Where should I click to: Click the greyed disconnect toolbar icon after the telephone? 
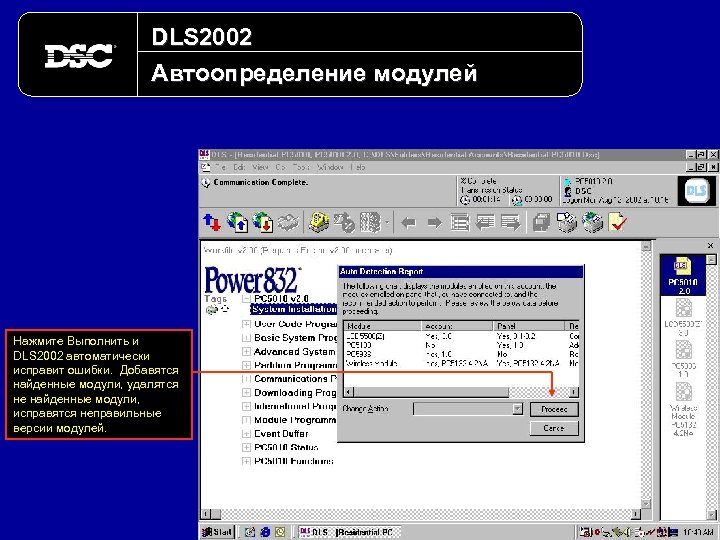pyautogui.click(x=344, y=223)
